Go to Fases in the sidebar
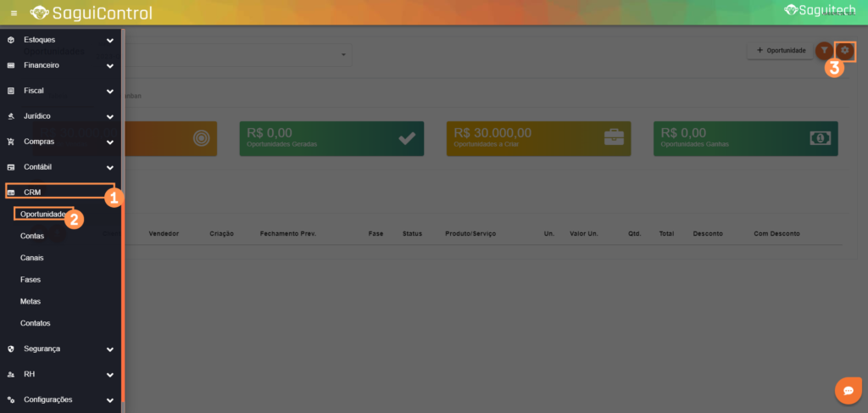The width and height of the screenshot is (868, 413). (x=31, y=280)
